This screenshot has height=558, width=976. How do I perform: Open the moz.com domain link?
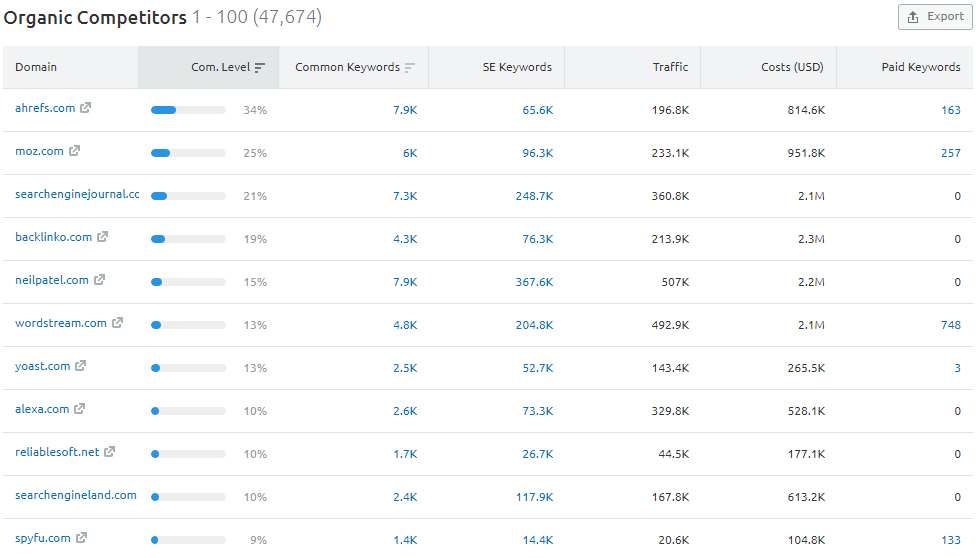[39, 151]
